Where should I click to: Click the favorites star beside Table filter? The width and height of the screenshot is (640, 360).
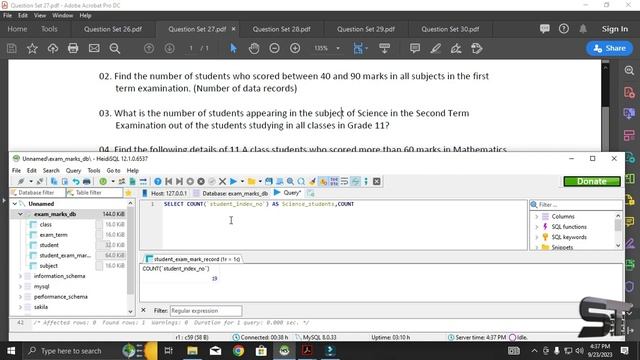click(129, 193)
